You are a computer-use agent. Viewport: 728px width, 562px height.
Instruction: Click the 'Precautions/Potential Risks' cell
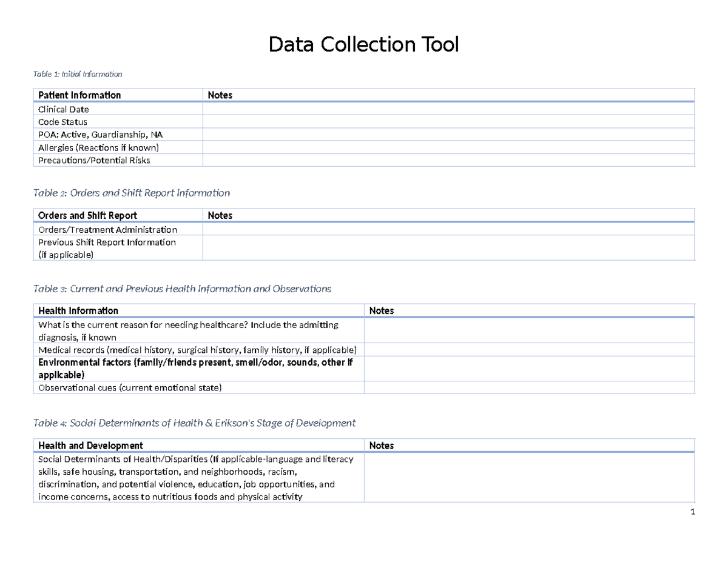pyautogui.click(x=118, y=160)
